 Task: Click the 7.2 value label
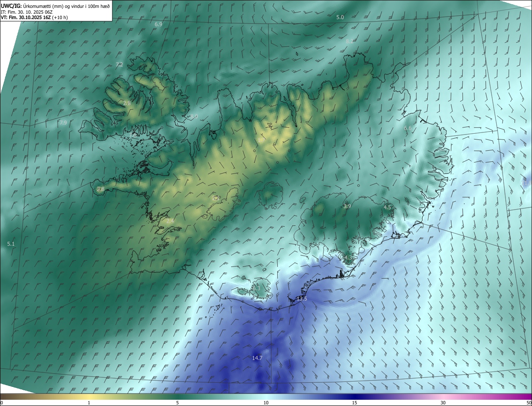[119, 64]
